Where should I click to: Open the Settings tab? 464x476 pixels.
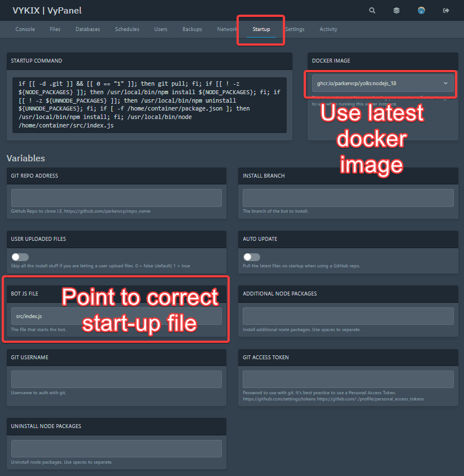(x=295, y=29)
